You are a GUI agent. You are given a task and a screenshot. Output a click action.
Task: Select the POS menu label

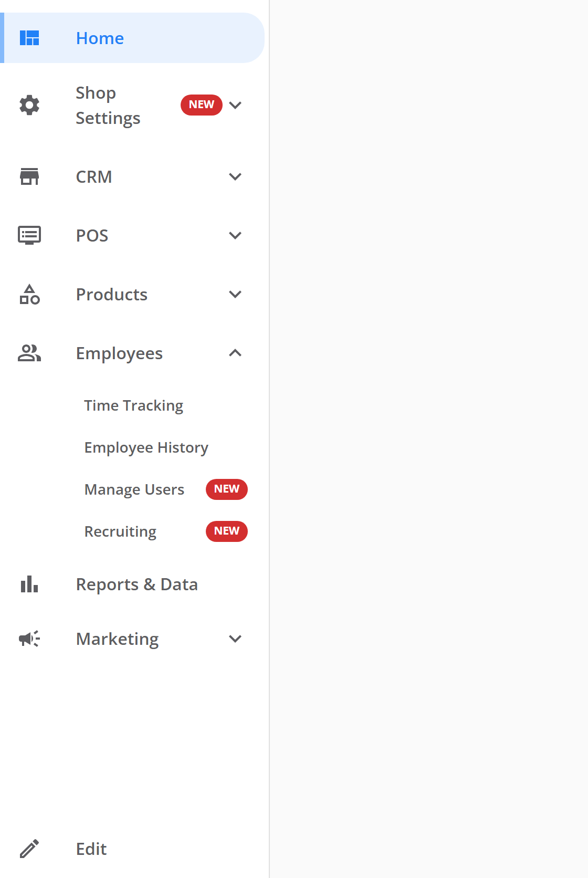[x=92, y=236]
